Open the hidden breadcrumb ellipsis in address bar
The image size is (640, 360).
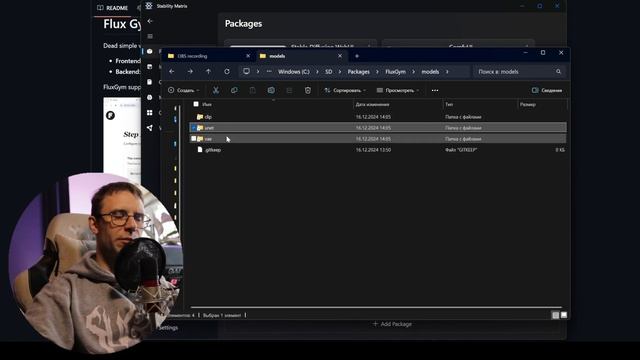(x=269, y=71)
